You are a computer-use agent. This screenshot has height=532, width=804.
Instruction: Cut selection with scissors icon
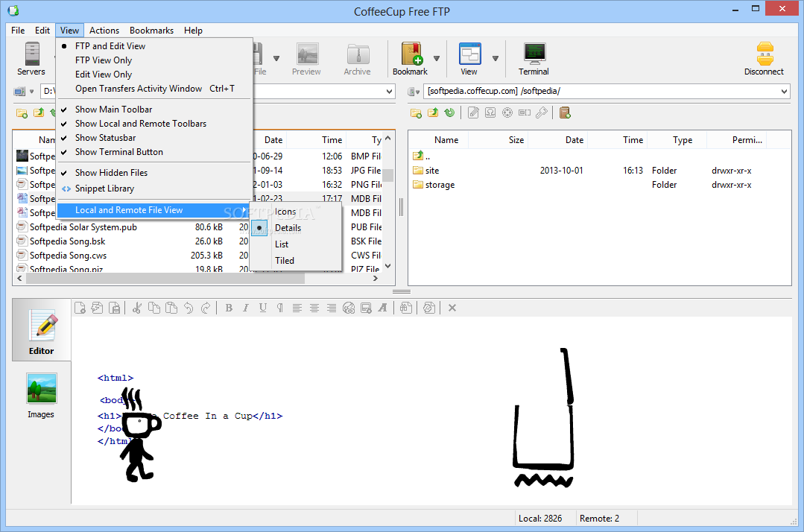(136, 308)
